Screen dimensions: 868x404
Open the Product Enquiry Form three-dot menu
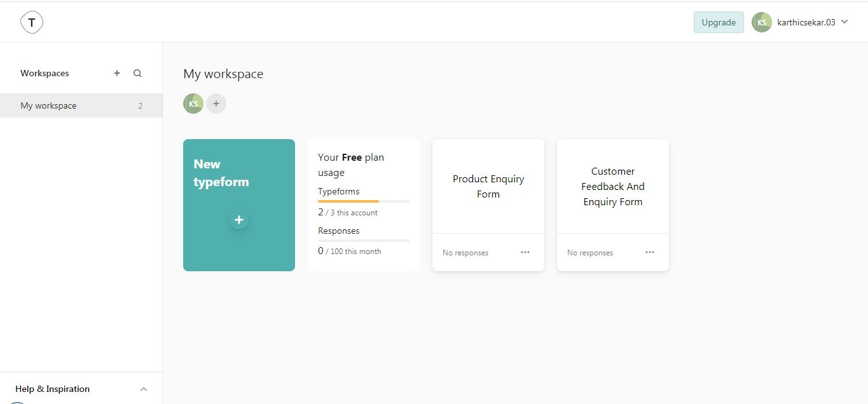(525, 252)
